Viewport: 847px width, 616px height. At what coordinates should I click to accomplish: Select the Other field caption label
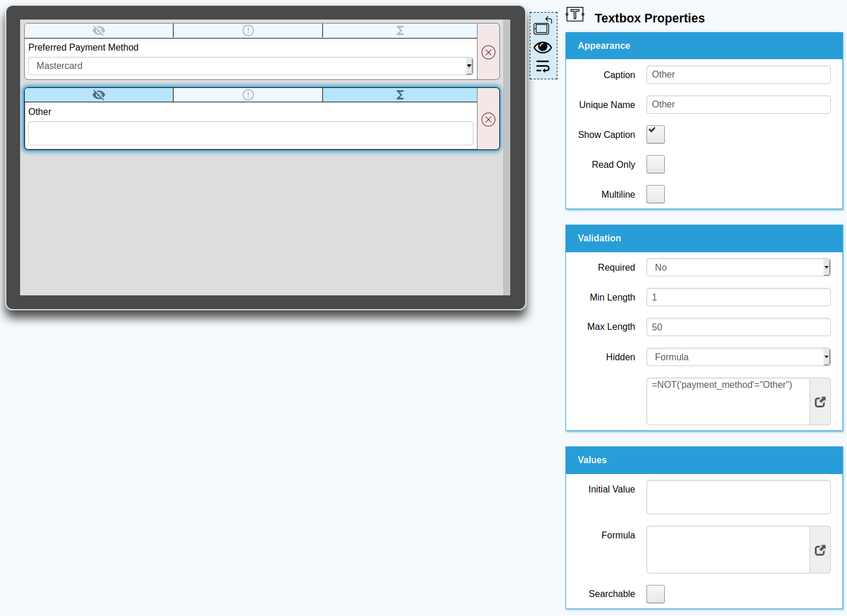tap(40, 112)
